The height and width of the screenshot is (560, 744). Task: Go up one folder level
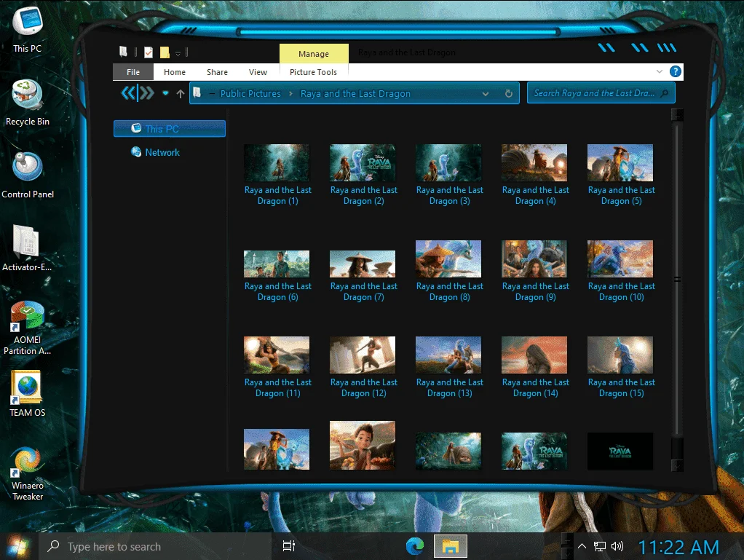[x=181, y=94]
